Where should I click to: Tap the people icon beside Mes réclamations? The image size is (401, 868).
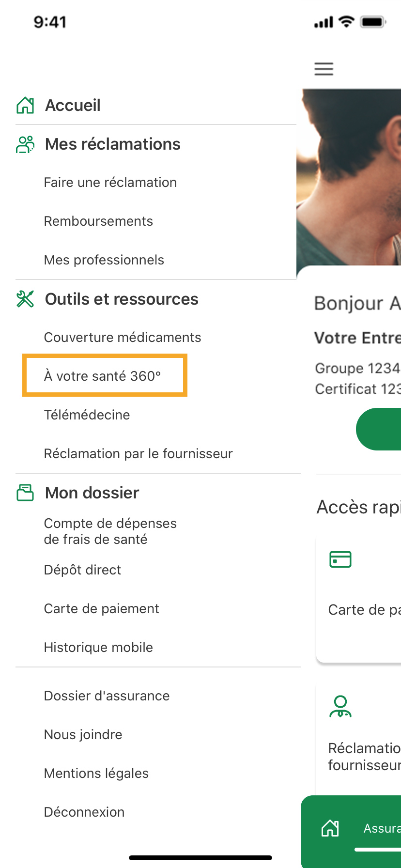(x=25, y=144)
